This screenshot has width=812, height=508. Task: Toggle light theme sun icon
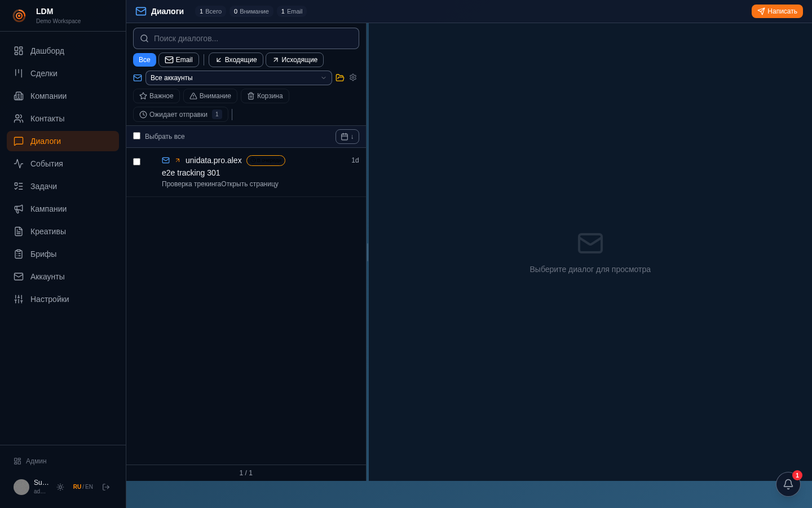60,487
